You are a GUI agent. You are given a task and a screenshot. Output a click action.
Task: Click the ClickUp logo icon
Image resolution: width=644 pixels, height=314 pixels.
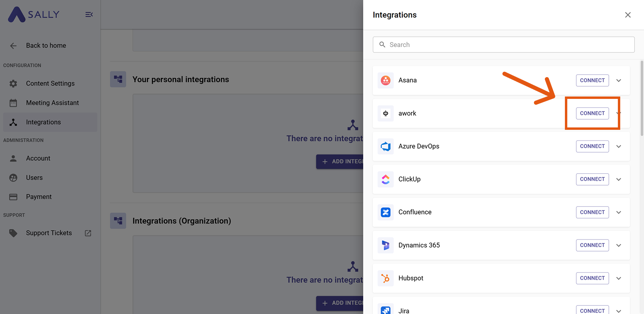385,179
